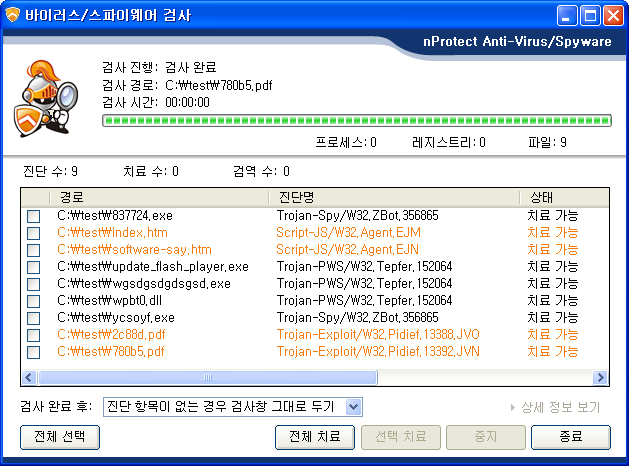Select path C:\test\ycsoyf.exe
Viewport: 629px width, 466px height.
tap(116, 318)
